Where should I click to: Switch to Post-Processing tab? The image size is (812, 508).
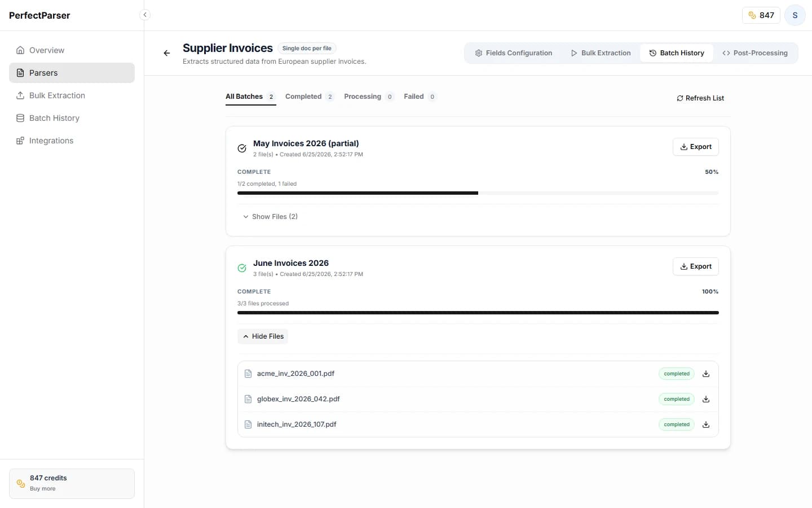click(x=755, y=53)
